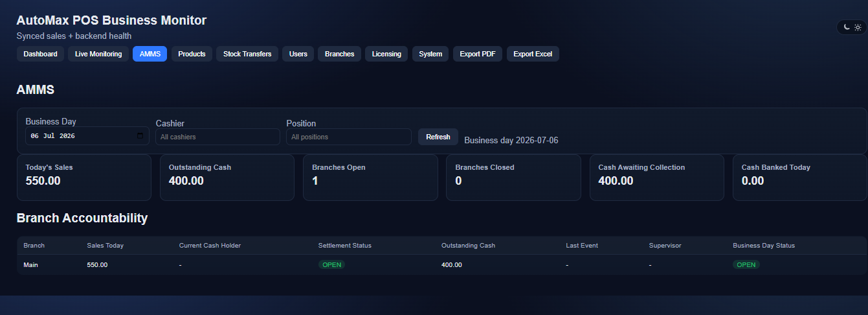
Task: Click the Branches Closed card
Action: tap(513, 178)
